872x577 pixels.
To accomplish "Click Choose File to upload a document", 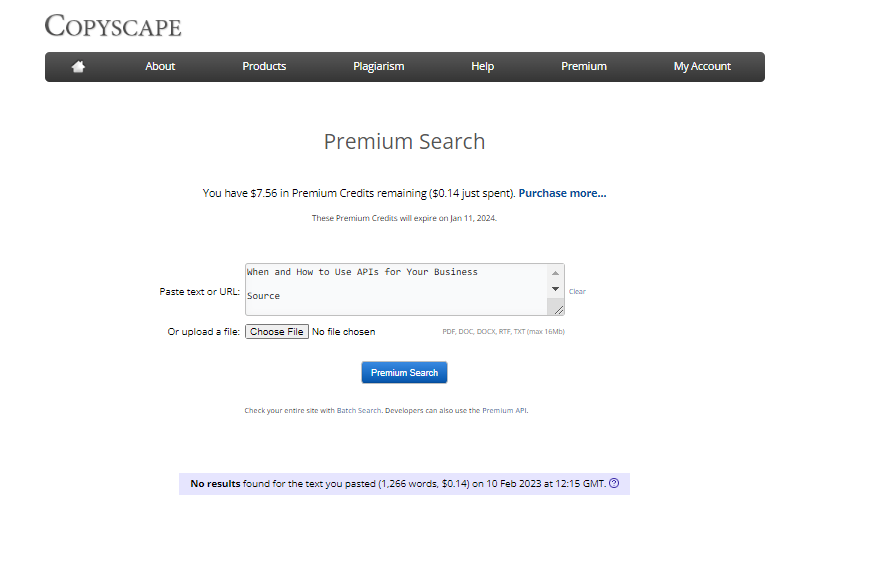I will point(277,331).
